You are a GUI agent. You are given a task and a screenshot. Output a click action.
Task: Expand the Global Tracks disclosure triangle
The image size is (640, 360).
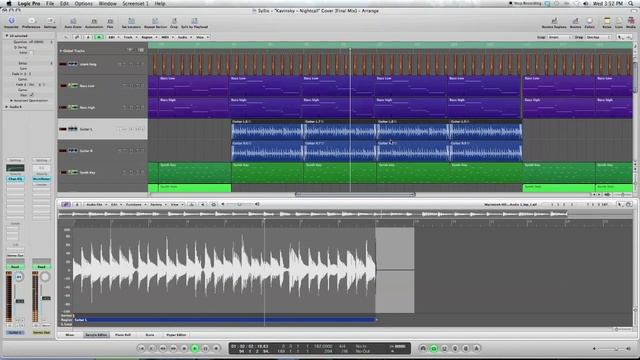pos(61,51)
